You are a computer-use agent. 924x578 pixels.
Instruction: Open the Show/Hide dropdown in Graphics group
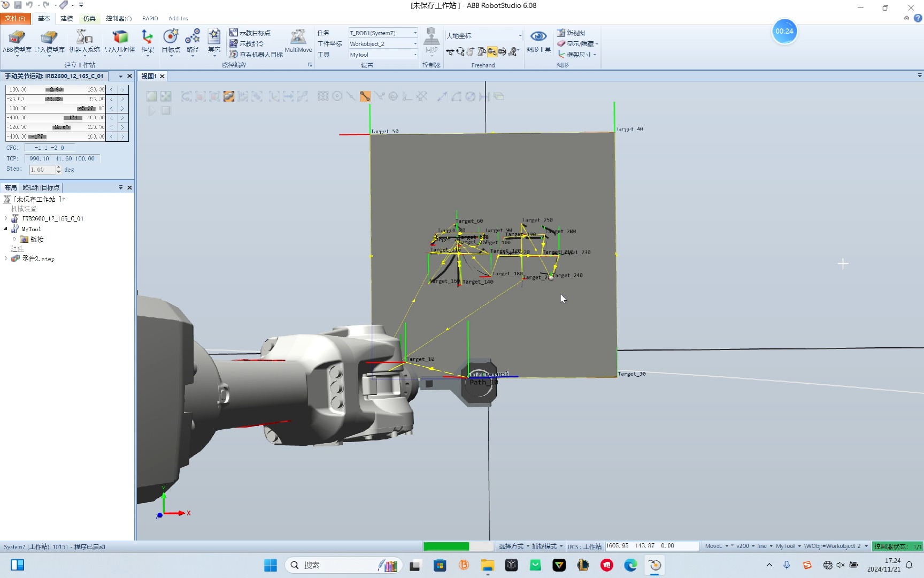point(577,43)
